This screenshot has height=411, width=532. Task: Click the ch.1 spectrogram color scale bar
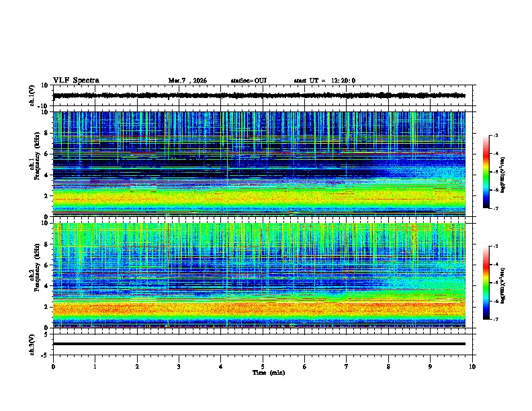click(486, 172)
